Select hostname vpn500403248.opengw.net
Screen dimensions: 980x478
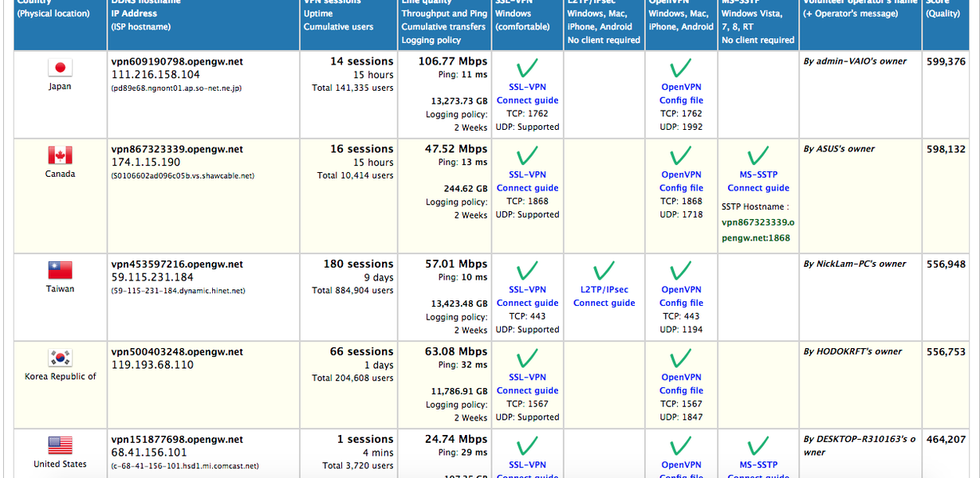click(177, 351)
